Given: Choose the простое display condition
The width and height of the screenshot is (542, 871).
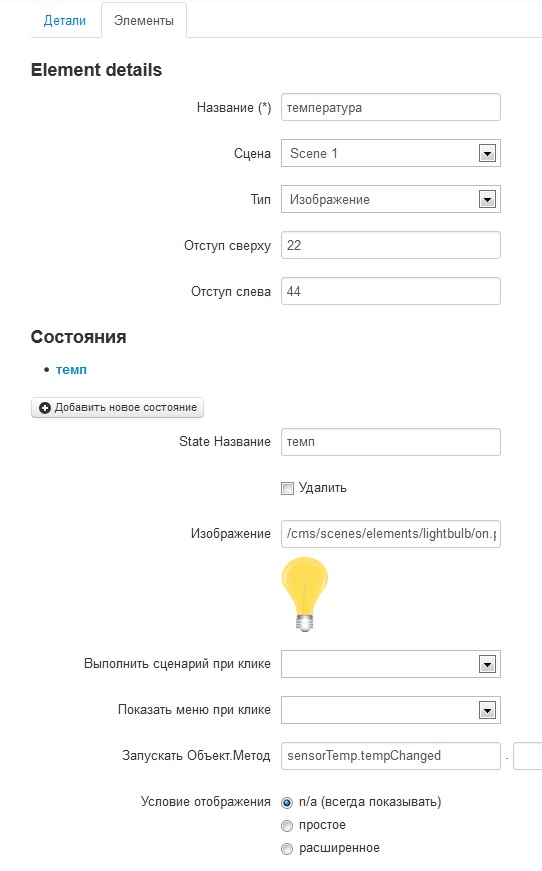Looking at the screenshot, I should pos(287,826).
